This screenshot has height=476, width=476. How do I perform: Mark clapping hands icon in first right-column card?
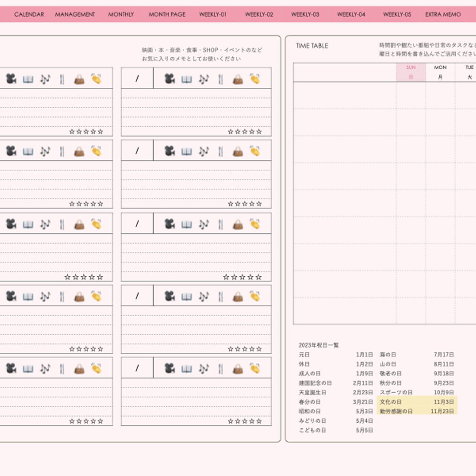click(x=255, y=79)
